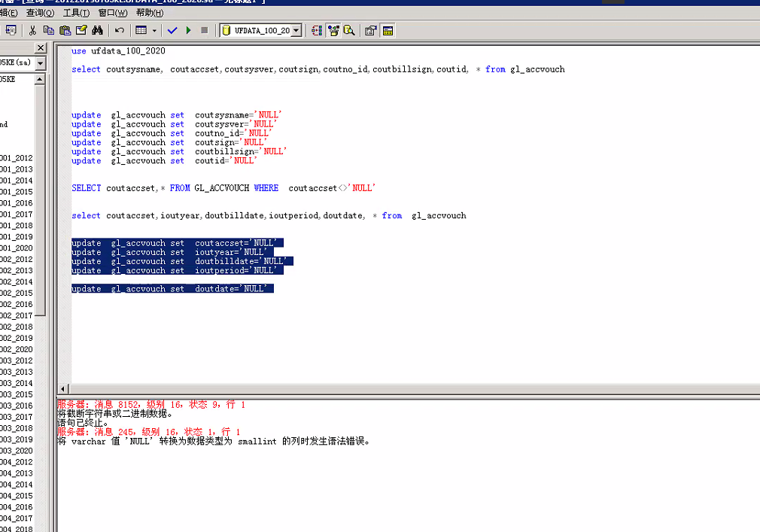Click the coutbillsign='NULL' update line

tap(179, 152)
